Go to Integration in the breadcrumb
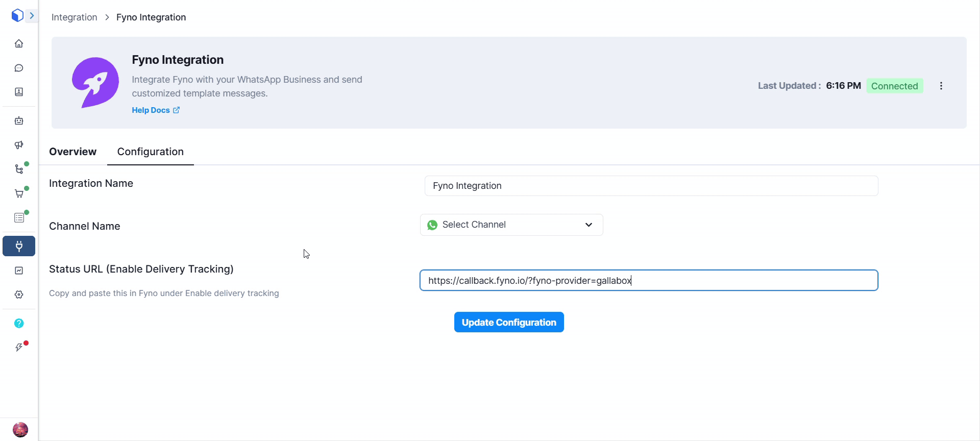The image size is (980, 441). pos(74,17)
